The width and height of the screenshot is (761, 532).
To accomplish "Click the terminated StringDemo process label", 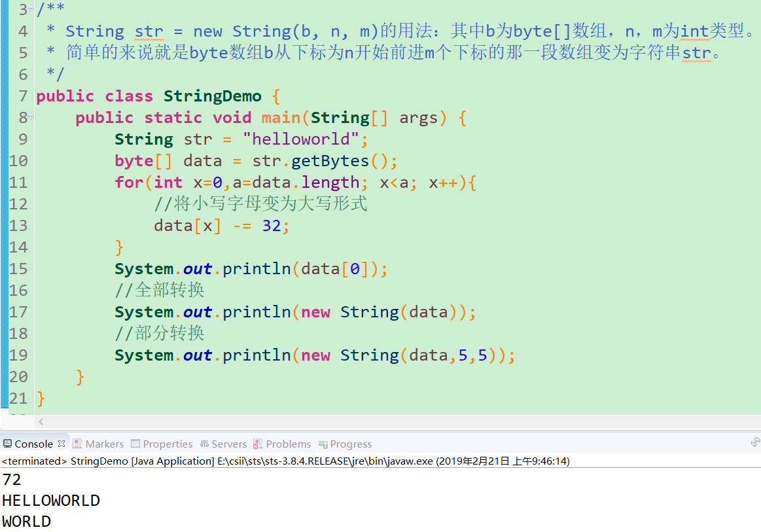I will point(79,461).
